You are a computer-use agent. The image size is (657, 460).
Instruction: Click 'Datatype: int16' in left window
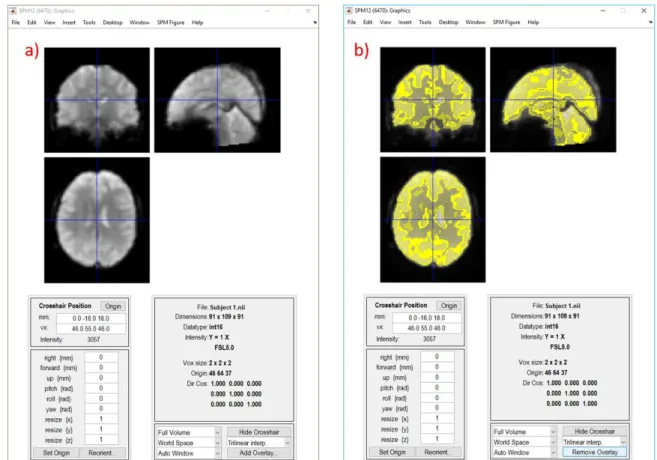tap(203, 327)
